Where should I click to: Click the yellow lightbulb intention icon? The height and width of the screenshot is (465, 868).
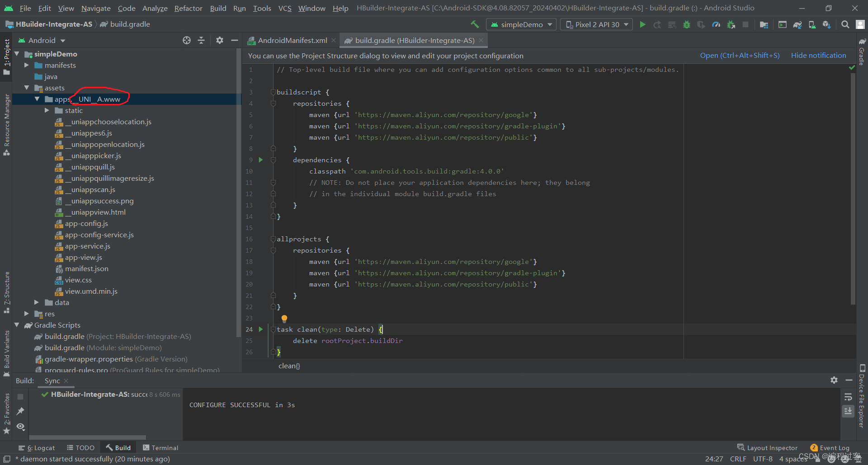point(284,319)
